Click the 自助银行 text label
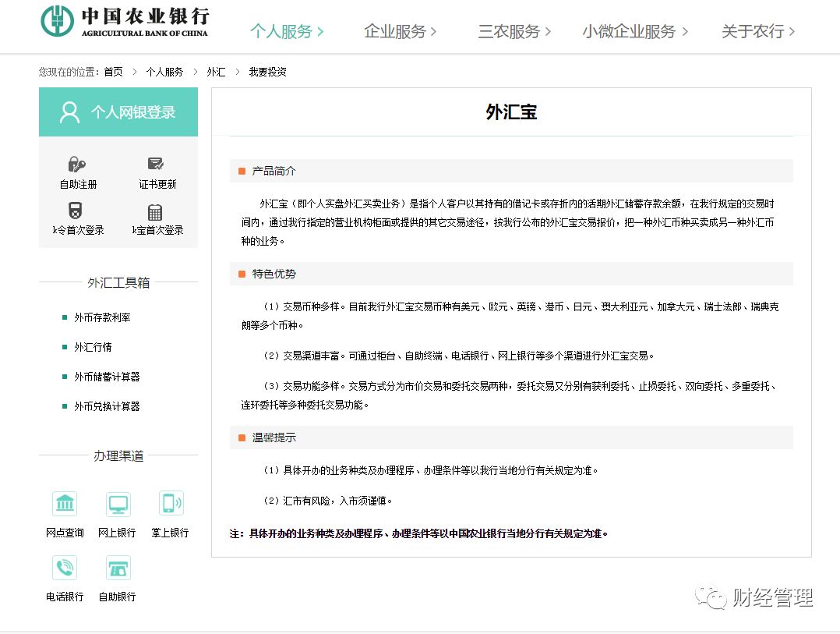The image size is (840, 634). click(117, 597)
